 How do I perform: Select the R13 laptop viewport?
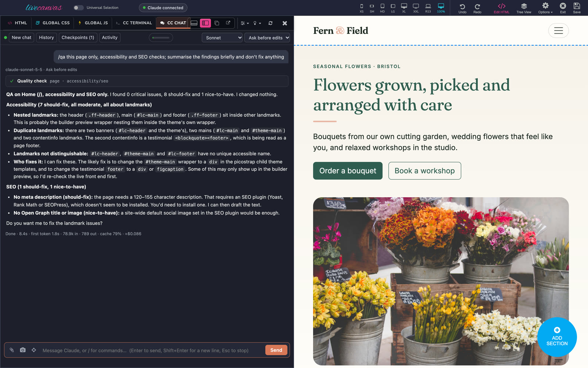coord(428,8)
